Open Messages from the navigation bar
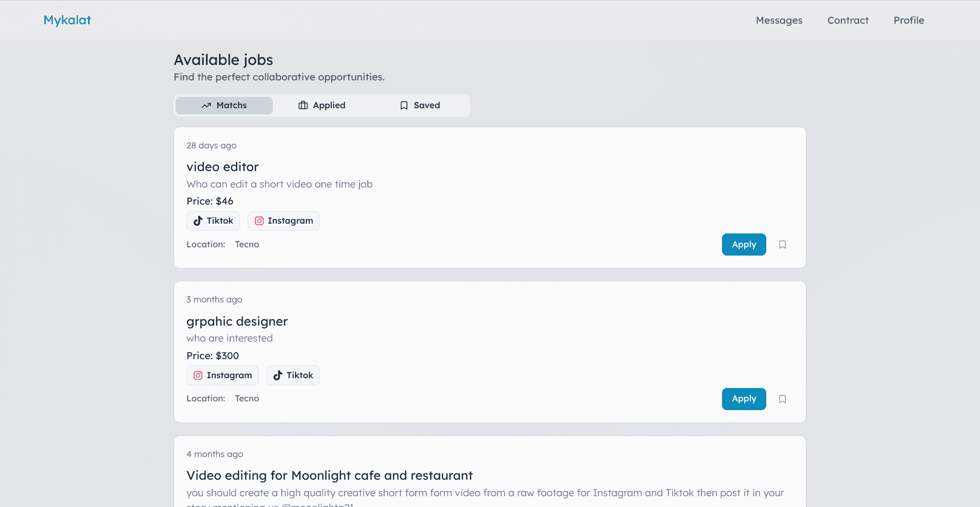 [x=779, y=21]
